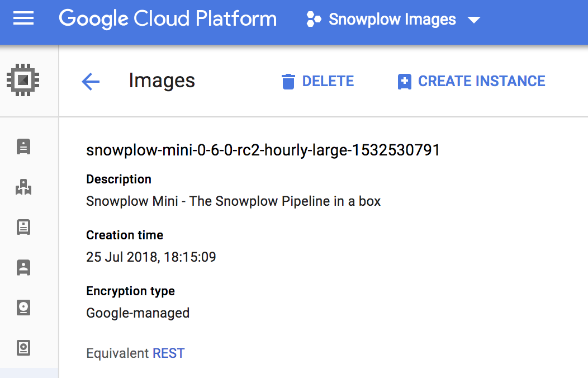Open Snapshots from the sidebar
The width and height of the screenshot is (588, 378).
(23, 348)
